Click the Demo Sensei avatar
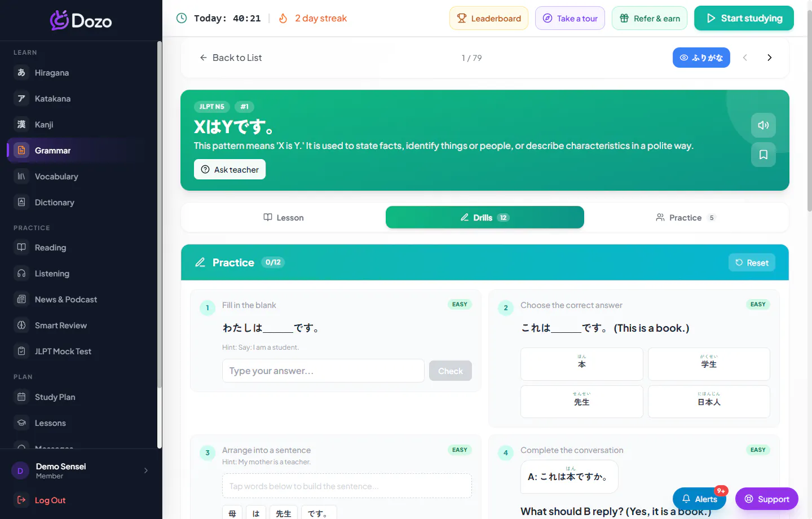Viewport: 812px width, 519px height. coord(20,470)
